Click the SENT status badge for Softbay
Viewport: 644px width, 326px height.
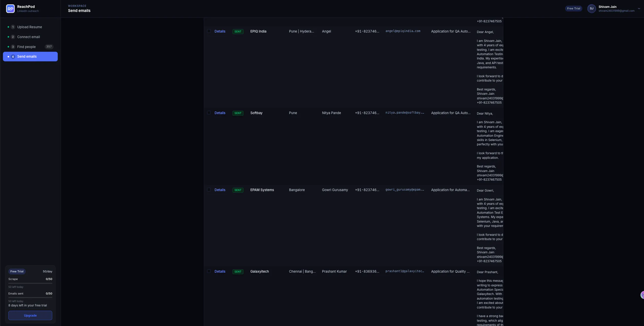238,113
